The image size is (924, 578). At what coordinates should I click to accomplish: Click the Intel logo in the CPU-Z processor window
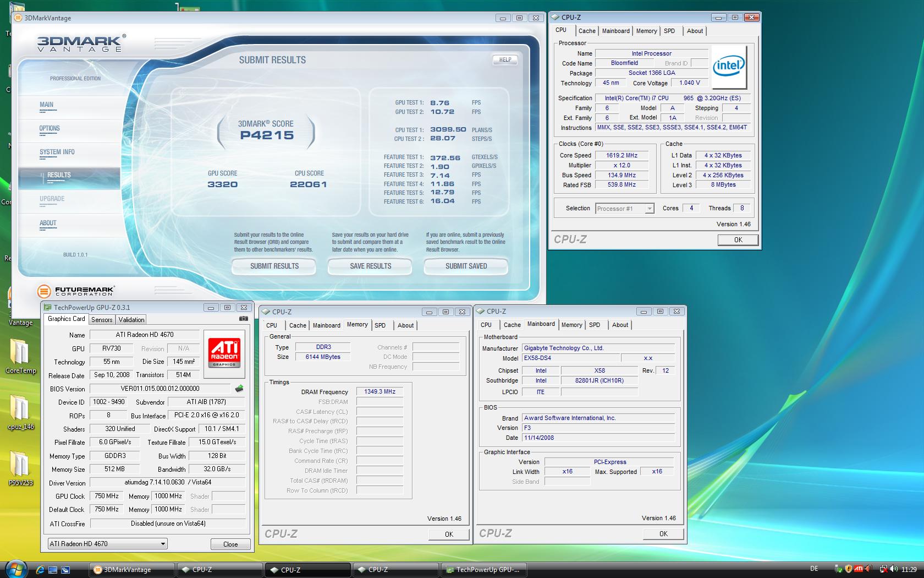pyautogui.click(x=729, y=67)
